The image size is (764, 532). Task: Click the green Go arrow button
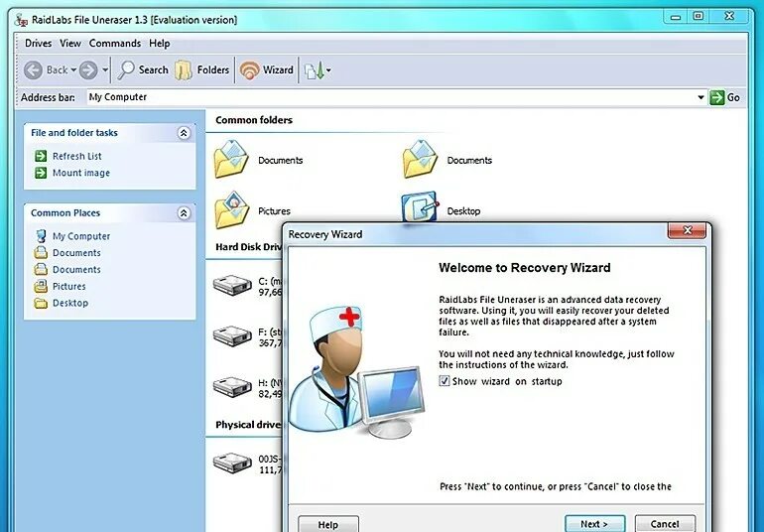coord(716,97)
